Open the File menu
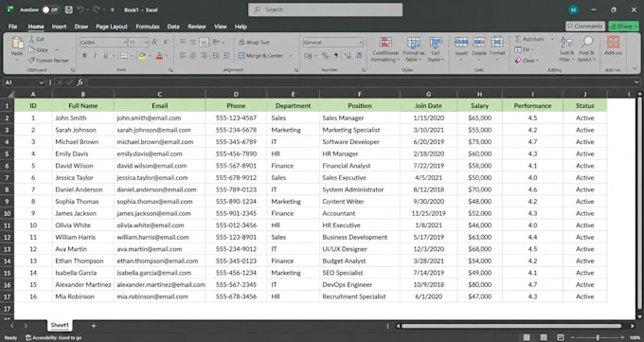 click(x=12, y=27)
